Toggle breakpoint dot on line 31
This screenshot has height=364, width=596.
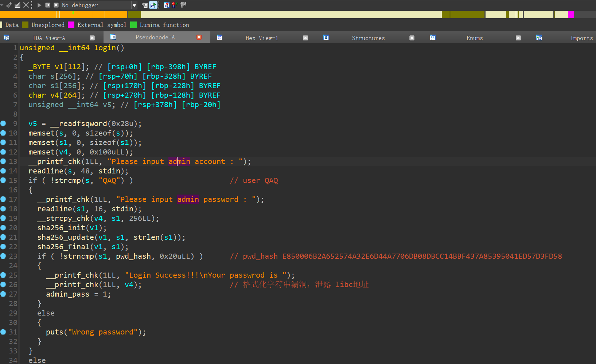(x=3, y=332)
